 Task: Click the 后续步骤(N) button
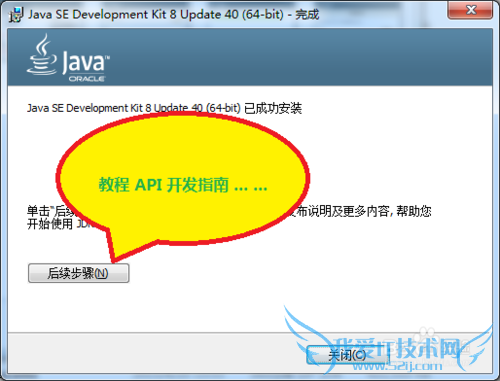(x=78, y=273)
